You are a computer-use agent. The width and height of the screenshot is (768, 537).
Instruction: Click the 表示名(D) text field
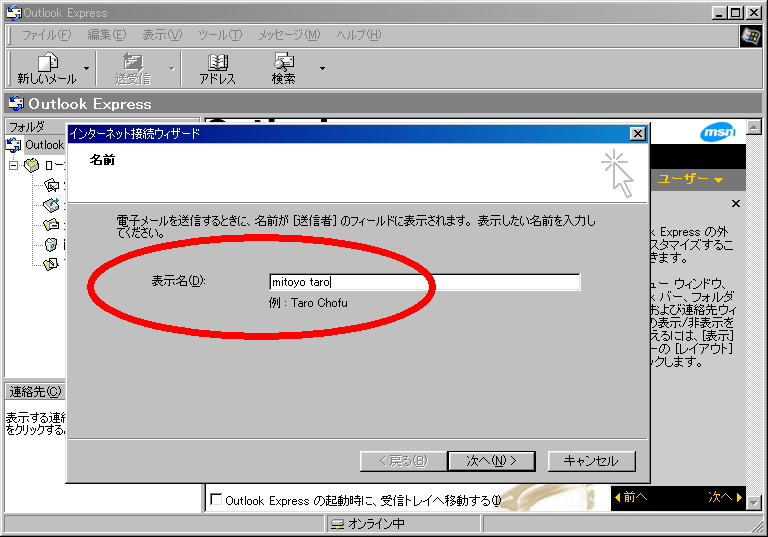[425, 282]
